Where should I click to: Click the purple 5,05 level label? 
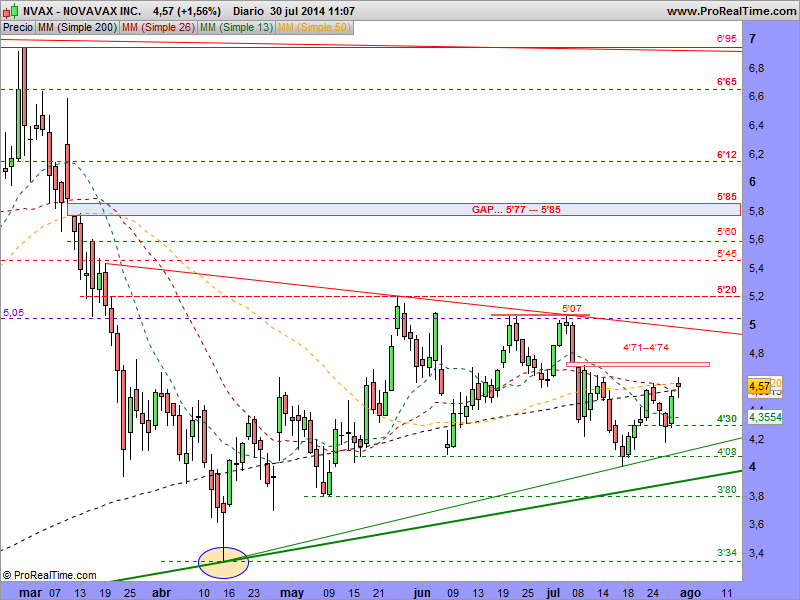click(x=13, y=313)
